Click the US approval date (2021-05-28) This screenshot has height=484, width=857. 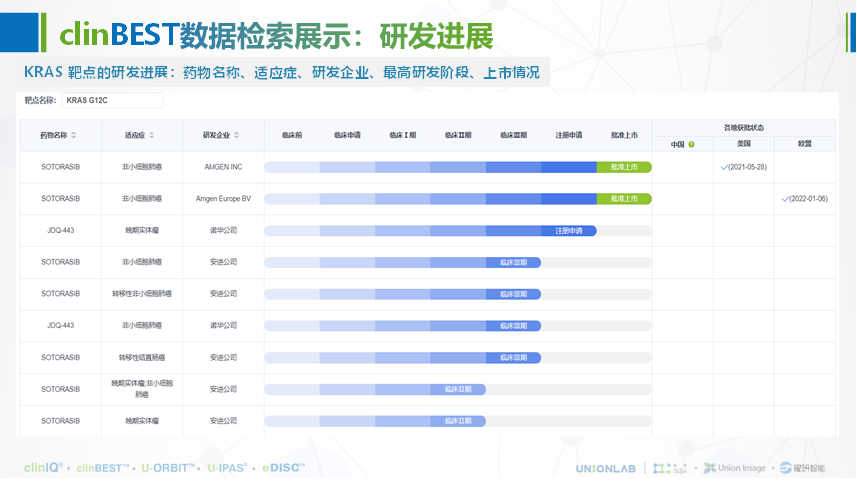coord(747,167)
